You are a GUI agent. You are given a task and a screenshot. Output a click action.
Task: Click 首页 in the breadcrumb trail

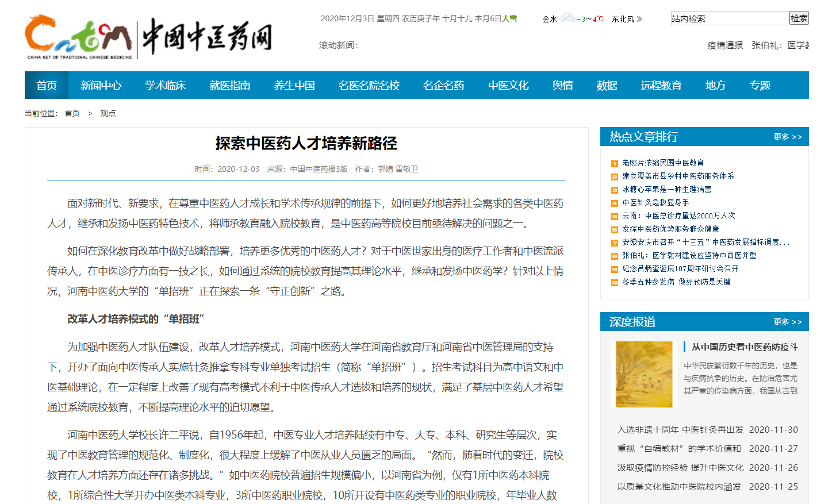pos(72,113)
